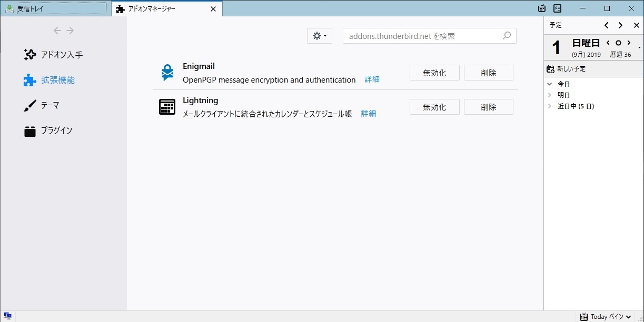Click the Enigmail extension icon
The image size is (644, 322).
click(x=167, y=73)
